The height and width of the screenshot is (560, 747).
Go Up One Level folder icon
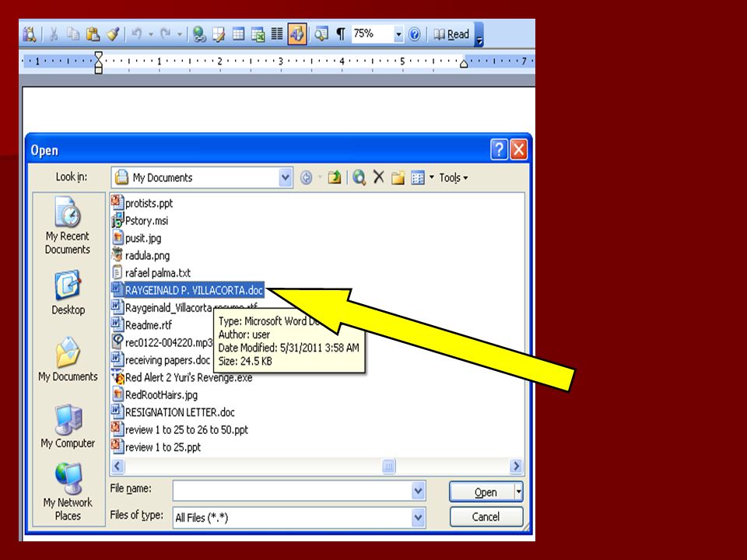[335, 177]
